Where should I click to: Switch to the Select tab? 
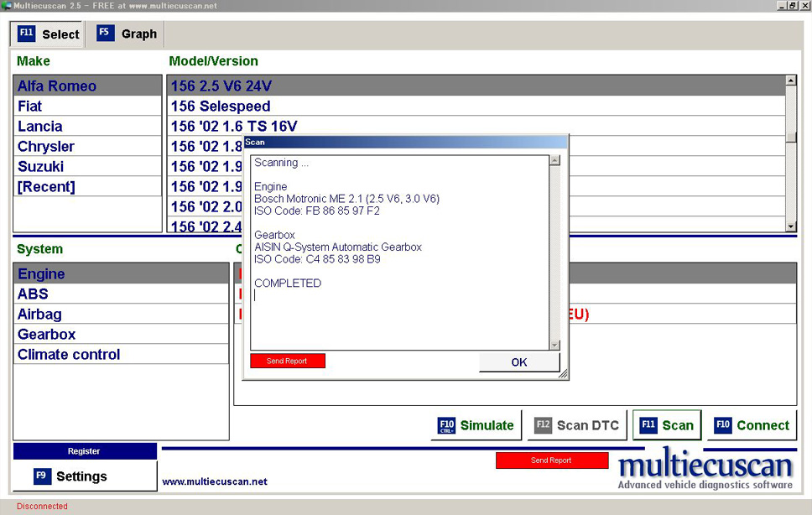[x=47, y=34]
